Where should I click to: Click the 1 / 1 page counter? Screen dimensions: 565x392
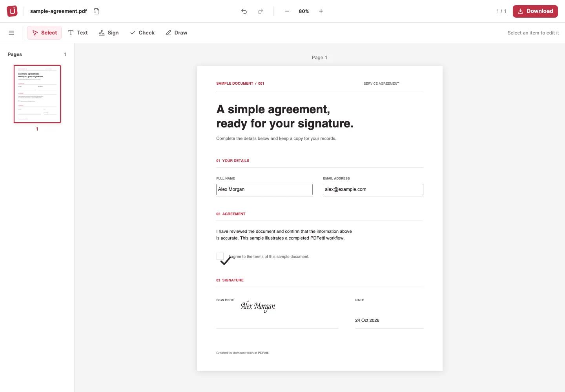501,11
